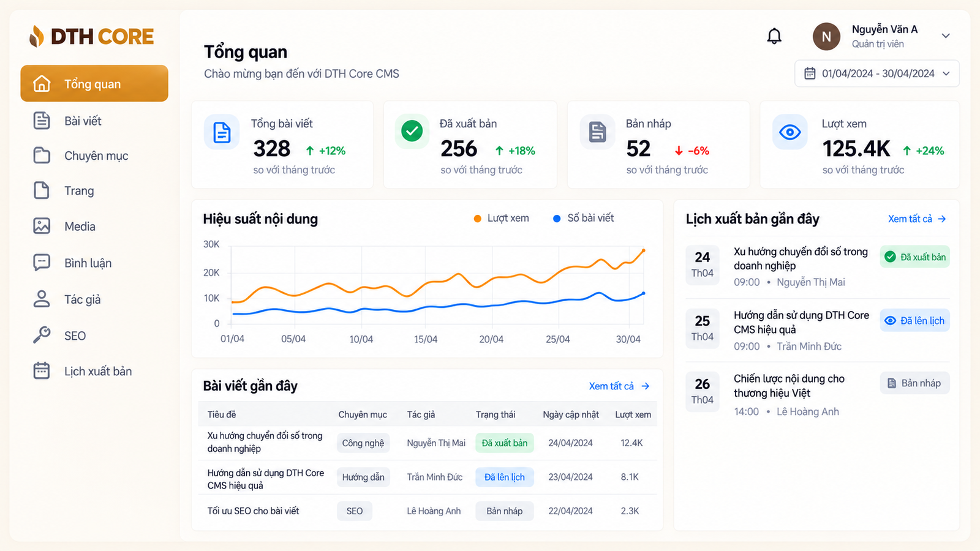Click the Trạng thái column header
This screenshot has width=980, height=551.
tap(496, 414)
